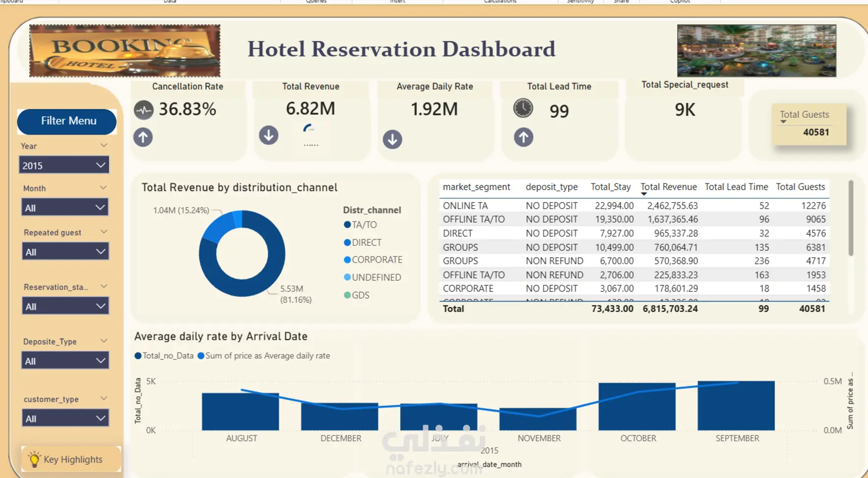868x478 pixels.
Task: Collapse the customer_type header chevron
Action: pyautogui.click(x=103, y=399)
